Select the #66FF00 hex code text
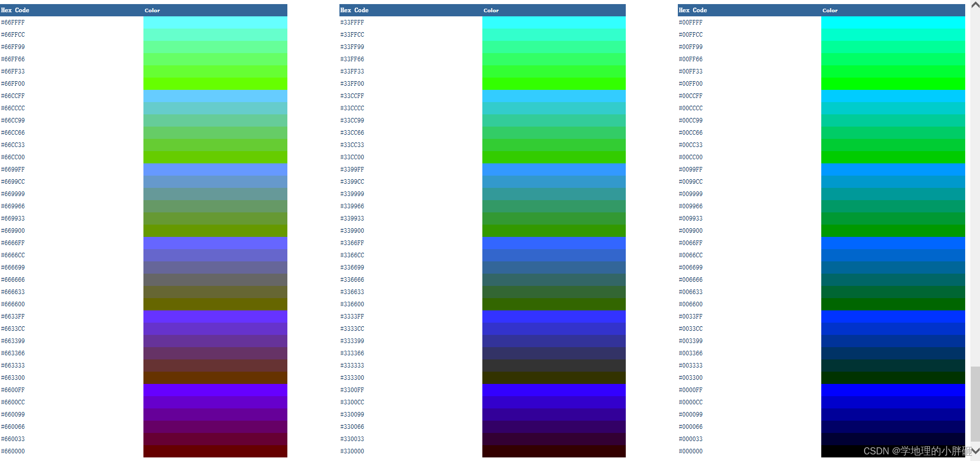980x461 pixels. 13,84
